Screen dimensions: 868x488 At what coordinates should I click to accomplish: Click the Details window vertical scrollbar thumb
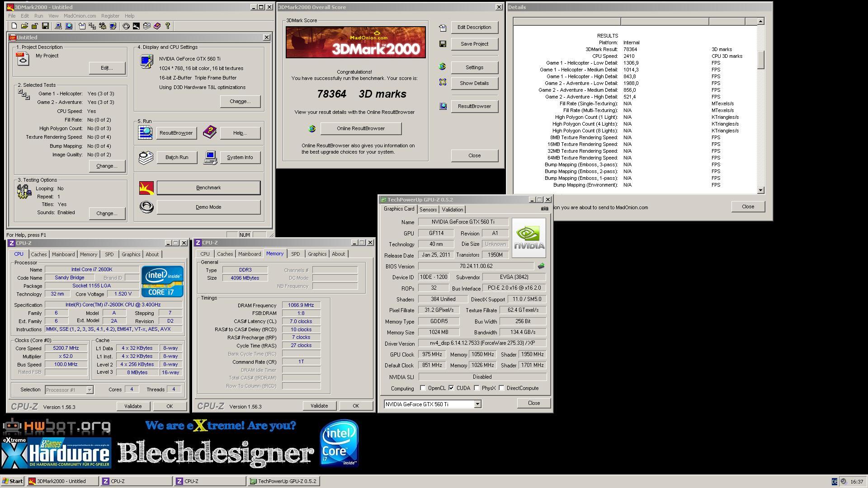760,60
